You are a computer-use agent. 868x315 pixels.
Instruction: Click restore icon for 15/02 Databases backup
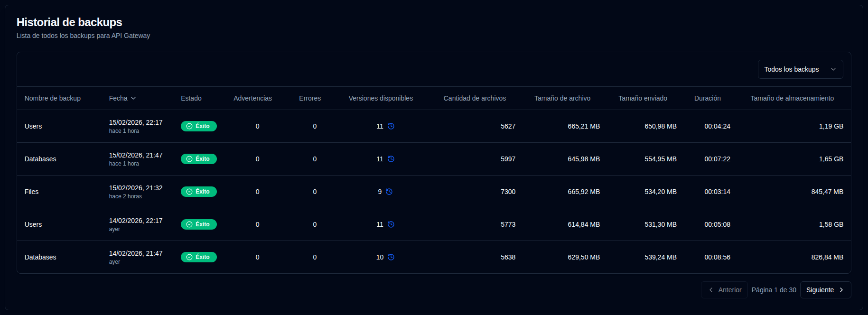pyautogui.click(x=391, y=159)
